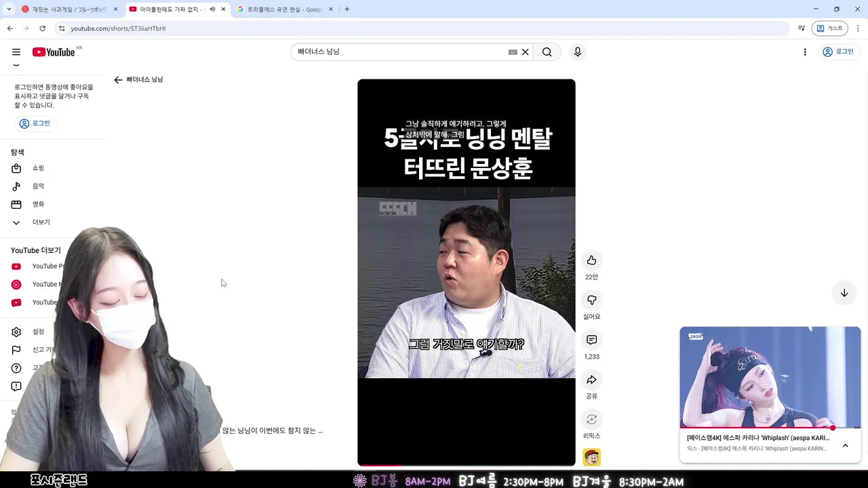Mute the playing YouTube tab speaker icon
The height and width of the screenshot is (488, 868).
click(212, 9)
